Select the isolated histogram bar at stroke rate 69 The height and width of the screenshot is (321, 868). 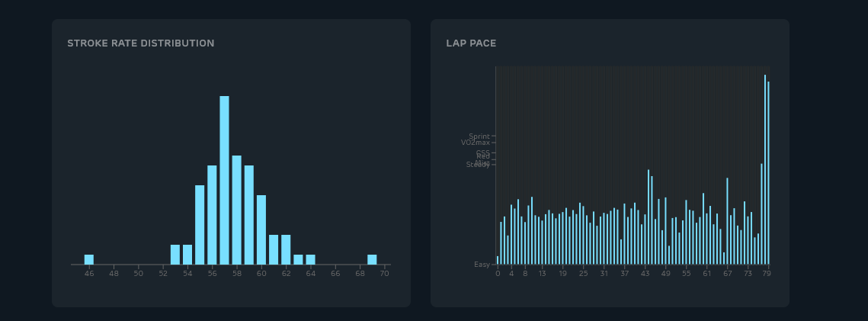pos(372,259)
